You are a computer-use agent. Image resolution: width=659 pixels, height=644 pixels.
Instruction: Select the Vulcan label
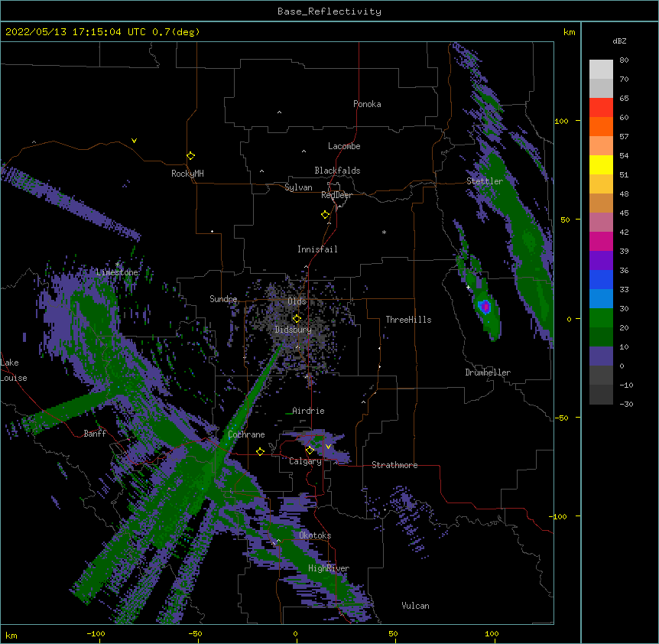click(x=415, y=606)
